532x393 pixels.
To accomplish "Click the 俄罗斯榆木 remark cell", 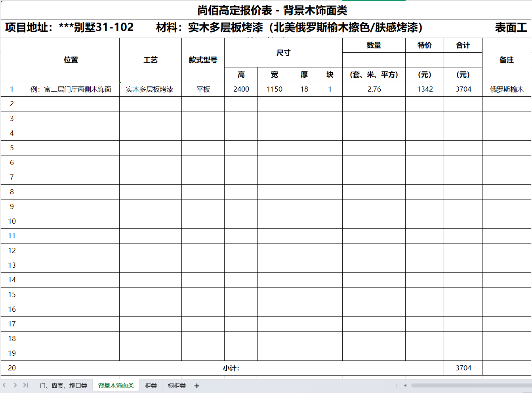I will click(507, 89).
